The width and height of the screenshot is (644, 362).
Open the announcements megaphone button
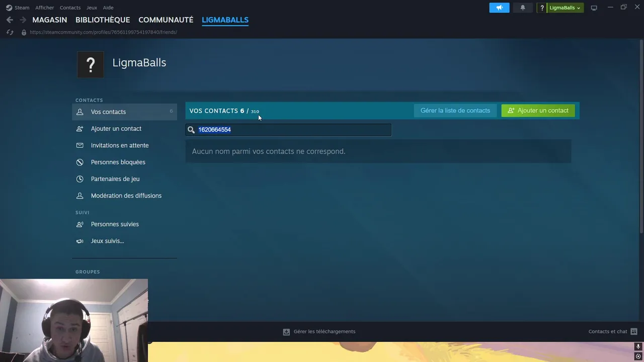(499, 8)
